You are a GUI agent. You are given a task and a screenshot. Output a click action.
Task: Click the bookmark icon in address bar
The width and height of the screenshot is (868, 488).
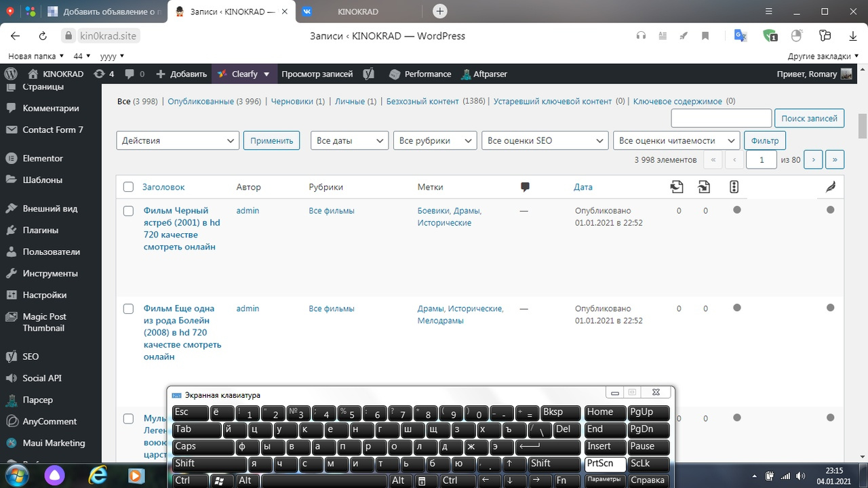point(705,36)
